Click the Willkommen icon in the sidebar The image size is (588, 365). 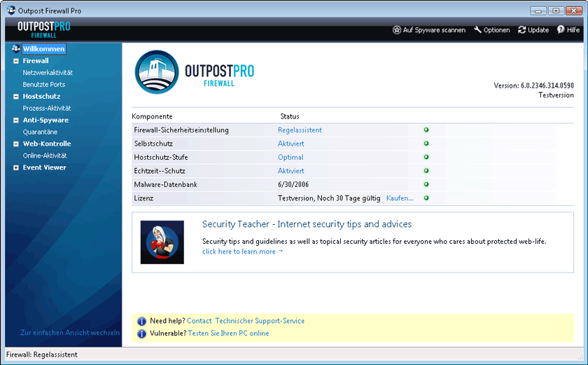15,49
